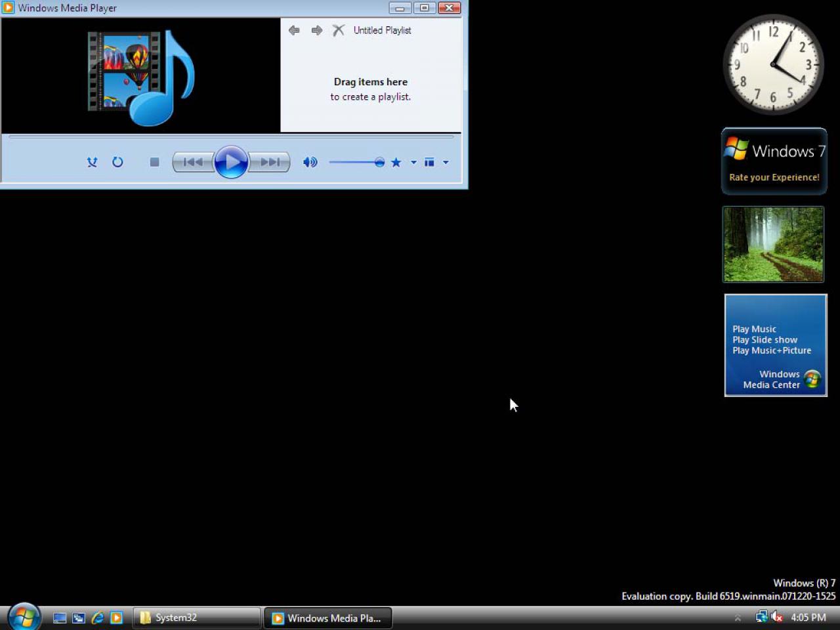
Task: Minimize the Windows Media Player window
Action: 400,8
